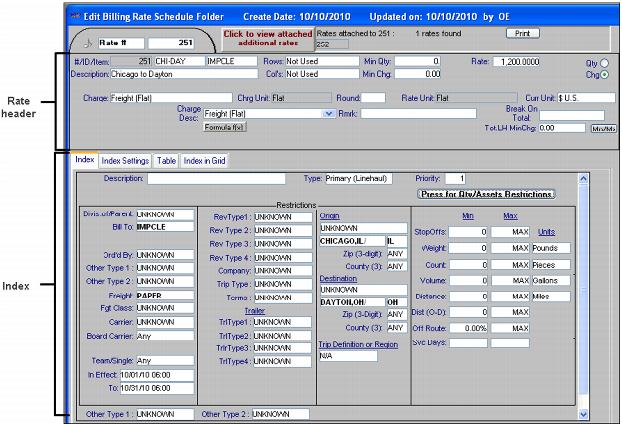Image resolution: width=622 pixels, height=424 pixels.
Task: Click the Charge field Freight (Flat)
Action: 171,98
